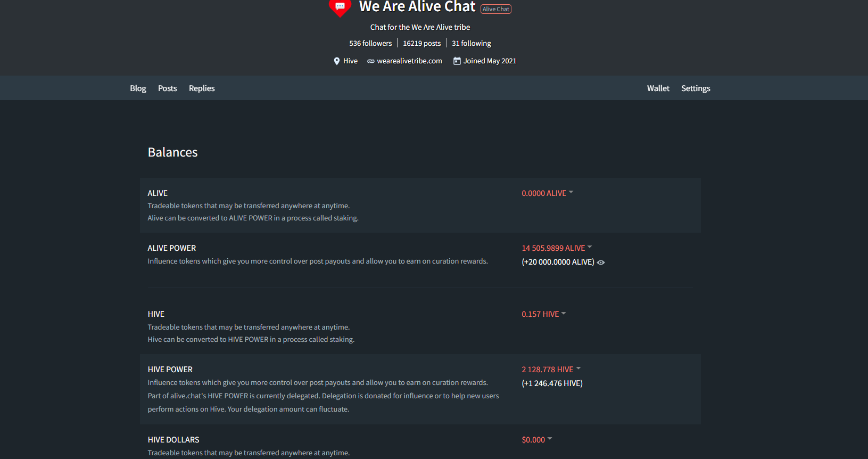Viewport: 868px width, 459px height.
Task: Click the website link chain icon
Action: pos(371,61)
